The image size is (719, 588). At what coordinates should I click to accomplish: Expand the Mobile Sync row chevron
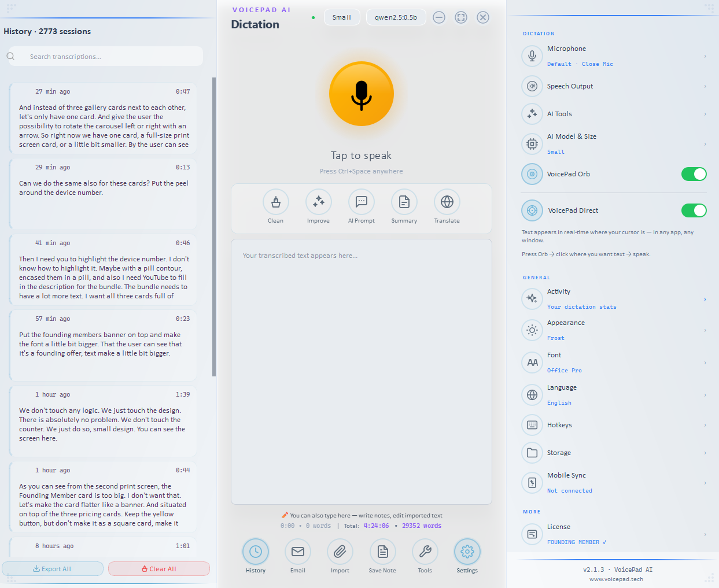[x=705, y=483]
